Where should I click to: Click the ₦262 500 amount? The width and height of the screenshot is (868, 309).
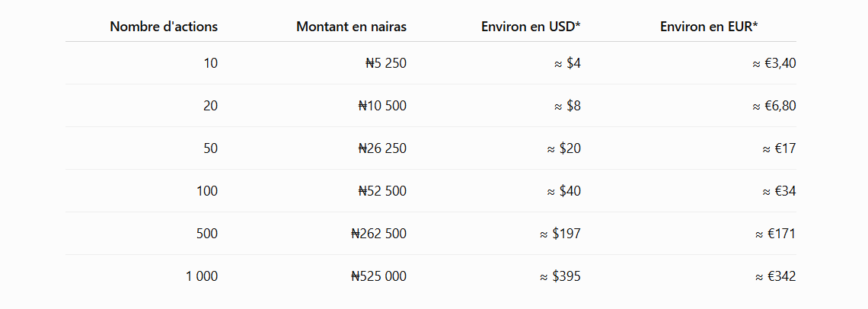(379, 234)
